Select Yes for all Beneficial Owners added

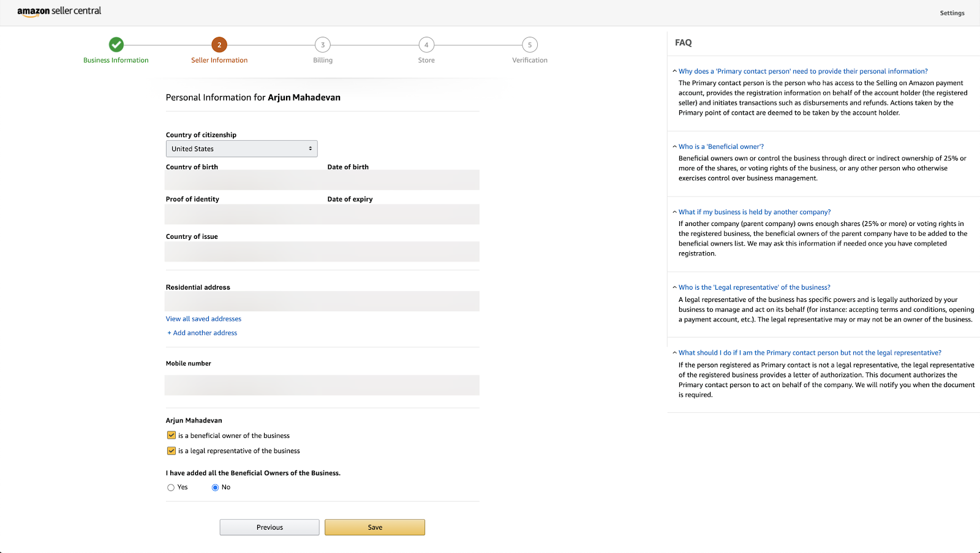coord(171,487)
